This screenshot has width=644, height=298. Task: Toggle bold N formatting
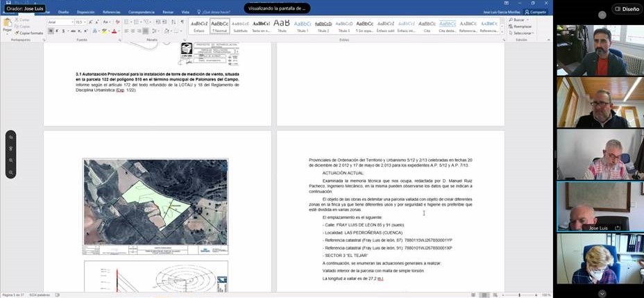point(51,31)
